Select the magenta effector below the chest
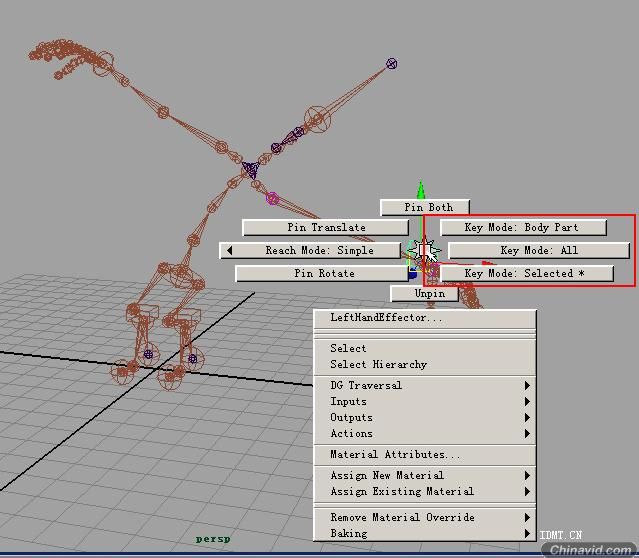Screen dimensions: 639x558 [272, 199]
